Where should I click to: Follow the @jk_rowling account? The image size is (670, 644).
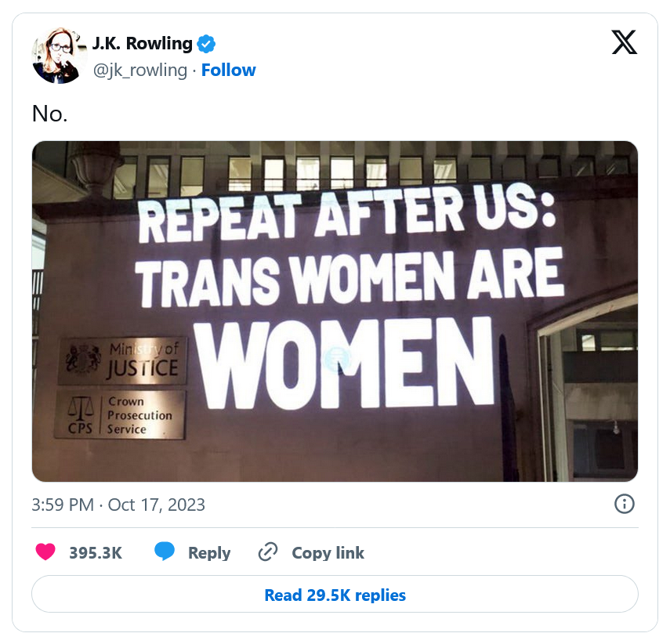pos(229,70)
